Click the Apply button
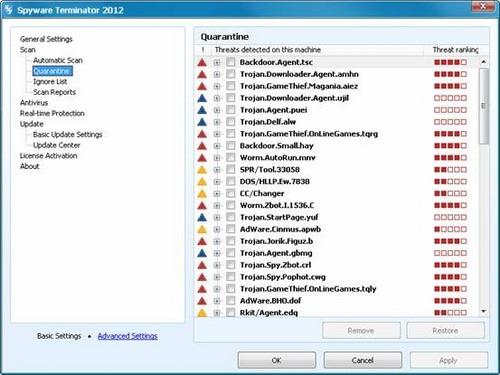500x375 pixels. pyautogui.click(x=449, y=360)
